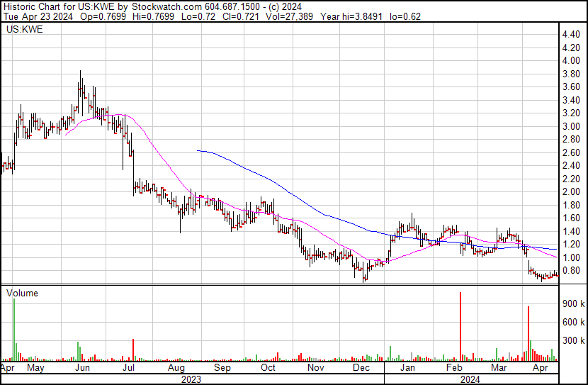Select the Jun month marker on the time axis
The image size is (588, 385).
(x=82, y=369)
